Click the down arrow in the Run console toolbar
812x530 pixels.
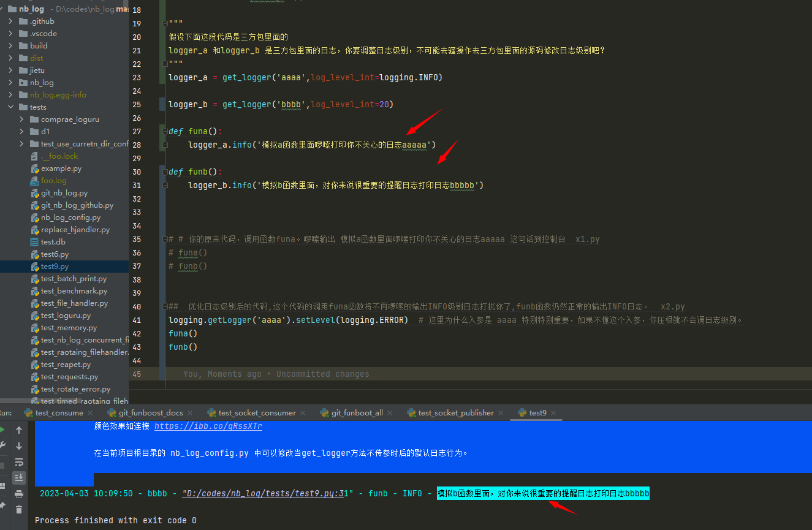19,446
